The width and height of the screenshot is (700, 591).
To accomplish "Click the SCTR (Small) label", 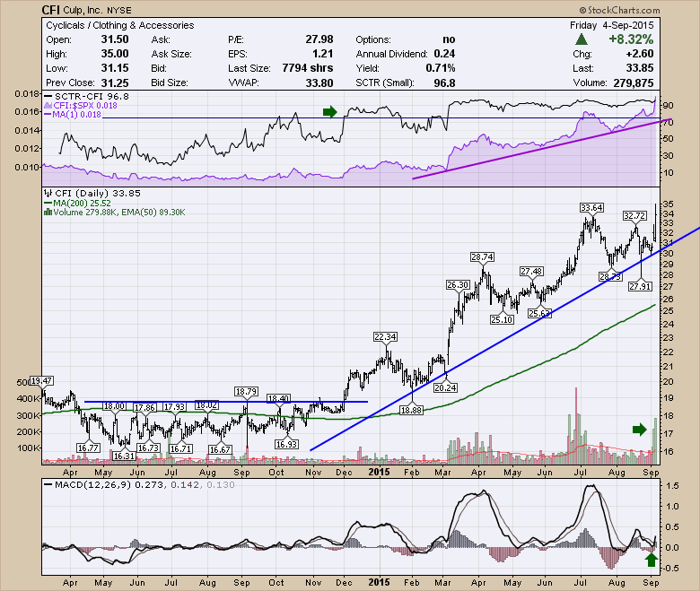I will click(385, 83).
